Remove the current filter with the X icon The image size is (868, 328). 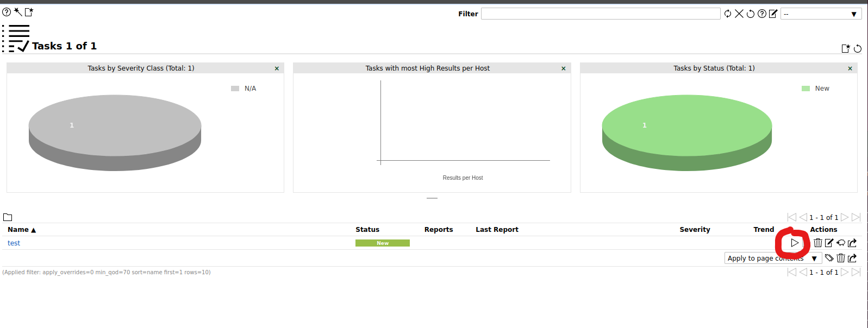(x=739, y=14)
